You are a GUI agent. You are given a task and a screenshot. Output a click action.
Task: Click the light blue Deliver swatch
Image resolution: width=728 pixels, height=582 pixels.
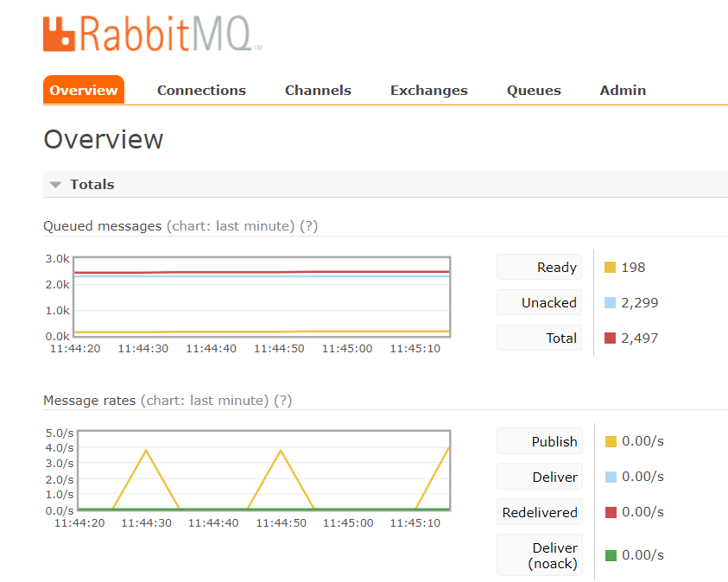pos(611,477)
